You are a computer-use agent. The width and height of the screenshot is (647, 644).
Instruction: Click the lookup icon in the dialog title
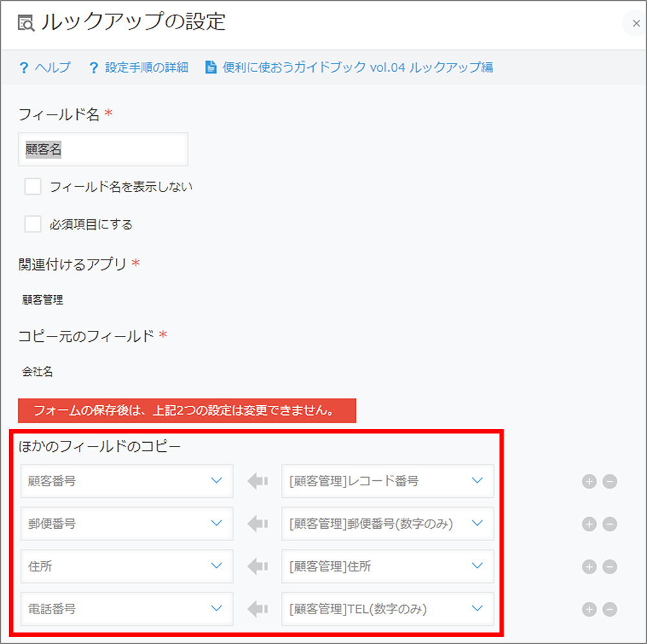point(26,23)
